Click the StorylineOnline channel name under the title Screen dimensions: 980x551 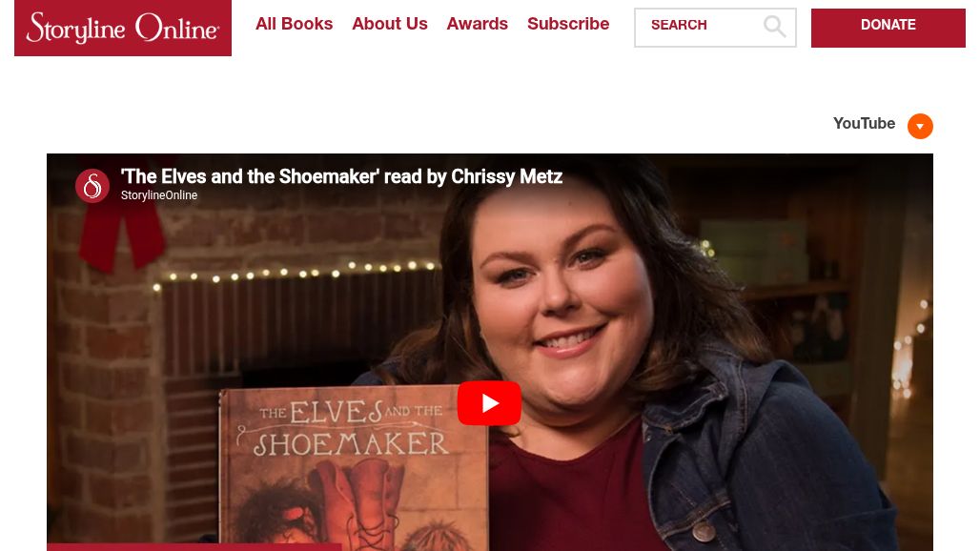(159, 195)
